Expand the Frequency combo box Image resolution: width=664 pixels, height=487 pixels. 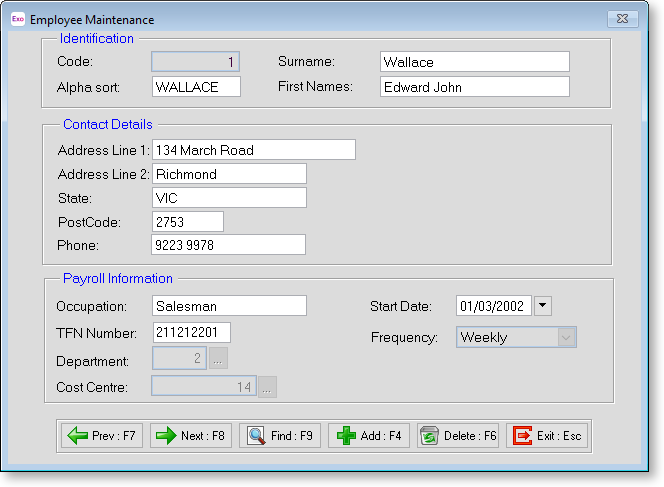click(x=566, y=338)
